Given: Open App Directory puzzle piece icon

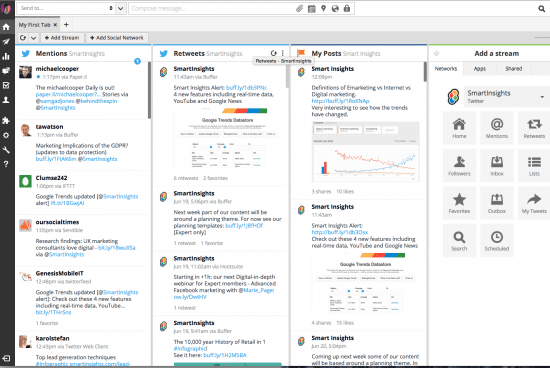Looking at the screenshot, I should tap(6, 121).
